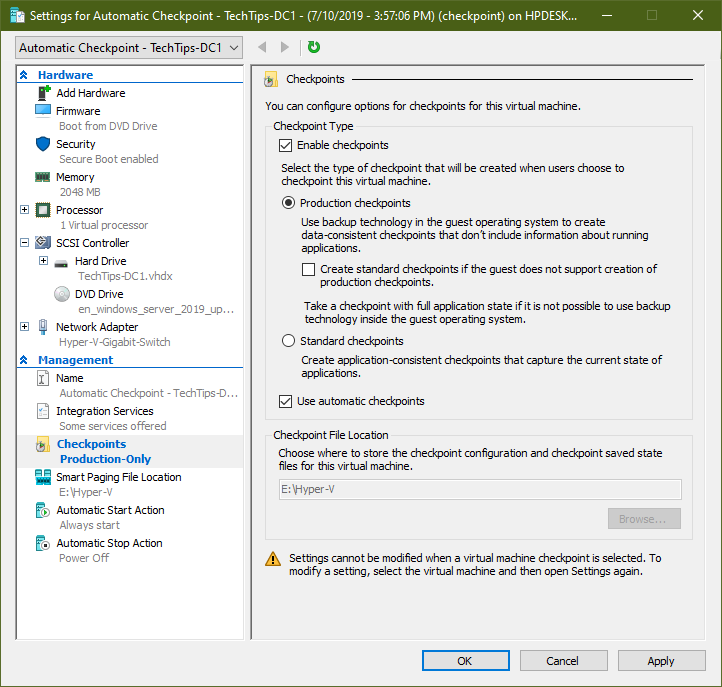
Task: Click the DVD Drive disc icon
Action: (x=62, y=294)
